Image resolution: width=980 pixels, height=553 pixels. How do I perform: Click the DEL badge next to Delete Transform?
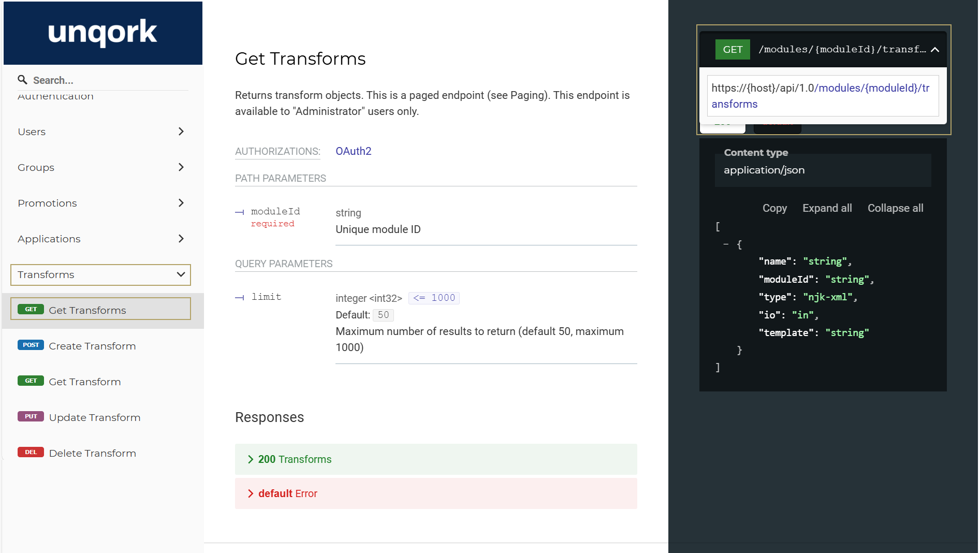(x=31, y=453)
